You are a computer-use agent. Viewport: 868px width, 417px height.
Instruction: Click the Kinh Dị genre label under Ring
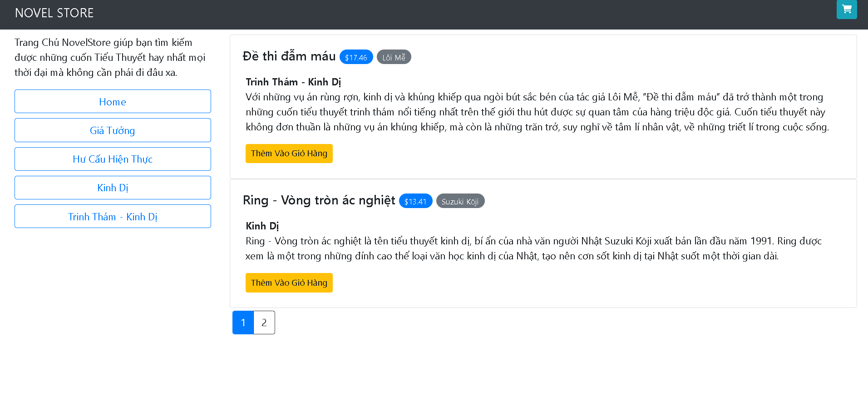pyautogui.click(x=262, y=226)
